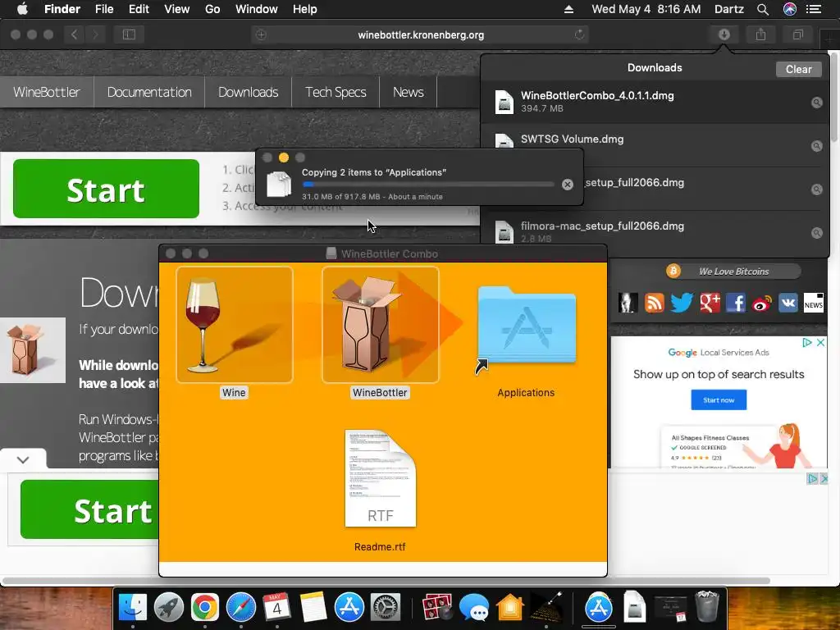The height and width of the screenshot is (630, 840).
Task: Show WineBottlerCombo_4.0.1.1.dmg in Finder magnifier
Action: coord(816,103)
